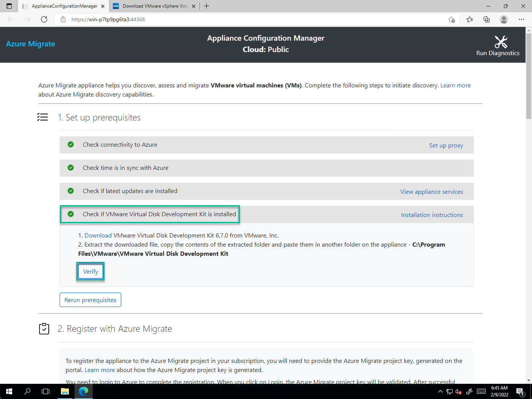
Task: Open Edge Settings and more menu
Action: coord(521,19)
